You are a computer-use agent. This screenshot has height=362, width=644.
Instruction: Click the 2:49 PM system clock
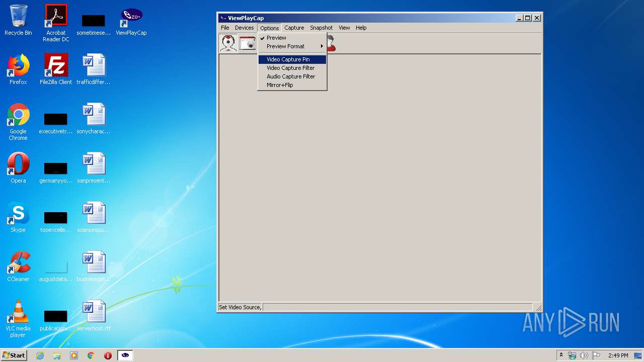pos(618,355)
